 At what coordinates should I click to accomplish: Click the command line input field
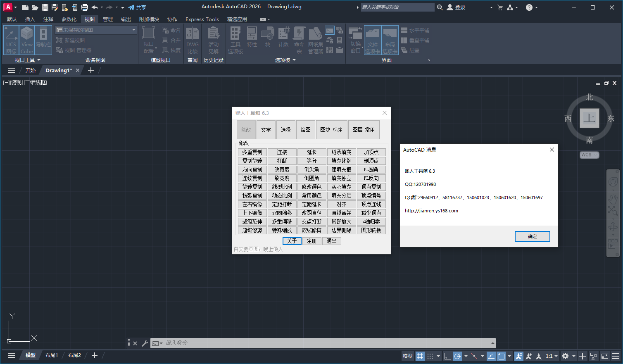[x=326, y=343]
